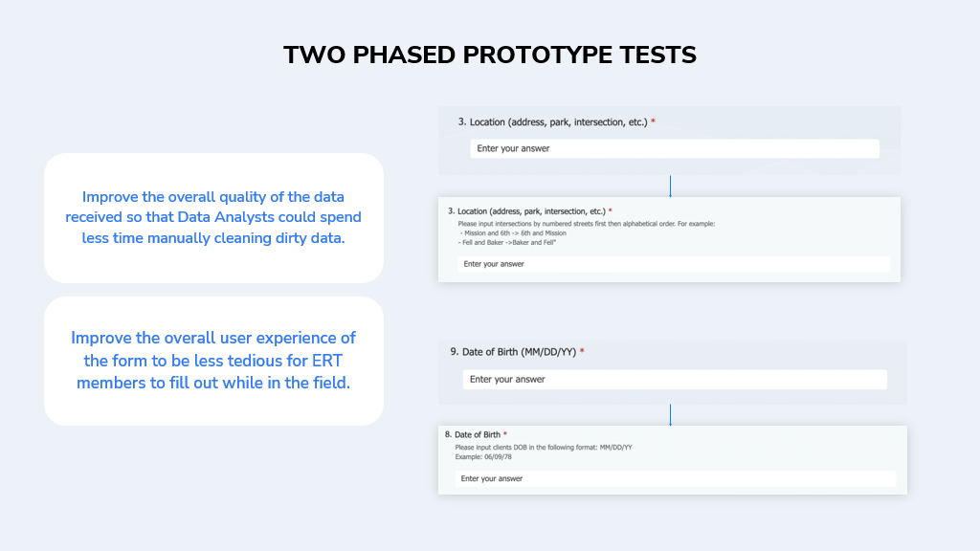Click the DOB format instruction text

544,448
